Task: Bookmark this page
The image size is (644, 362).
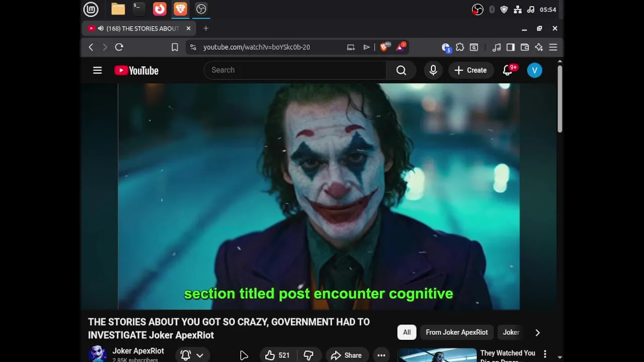Action: click(x=175, y=47)
